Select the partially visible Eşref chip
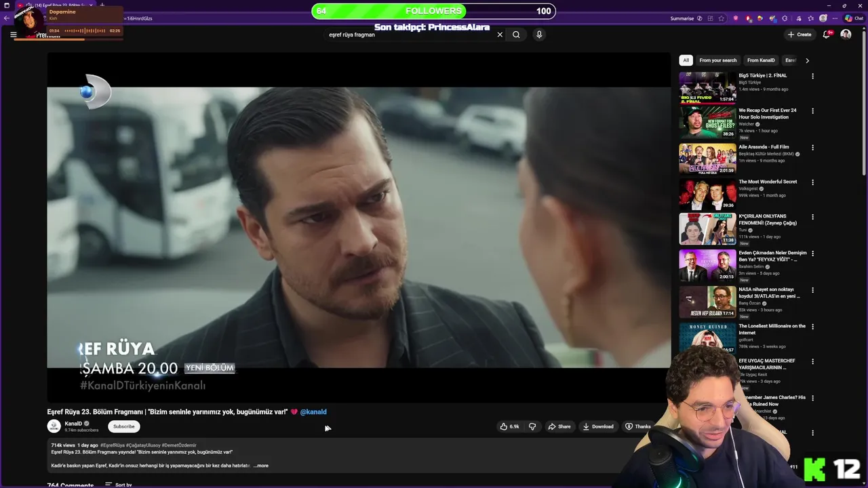The height and width of the screenshot is (488, 868). click(x=790, y=60)
